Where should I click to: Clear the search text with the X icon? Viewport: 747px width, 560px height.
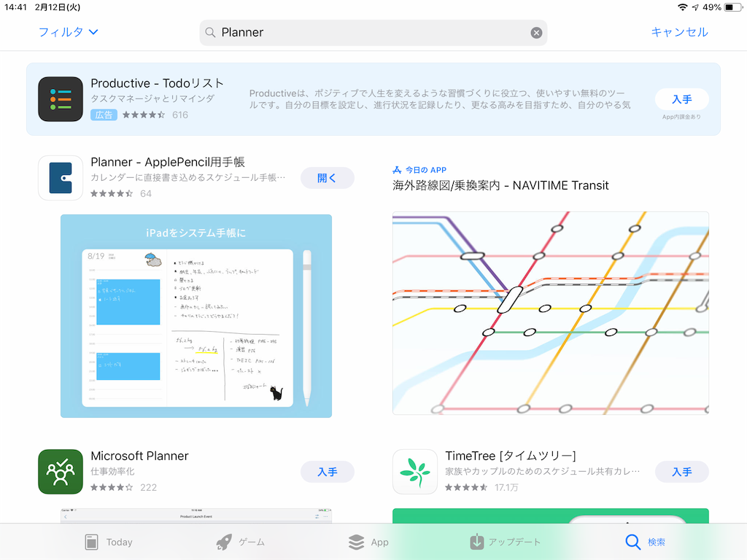[x=536, y=32]
